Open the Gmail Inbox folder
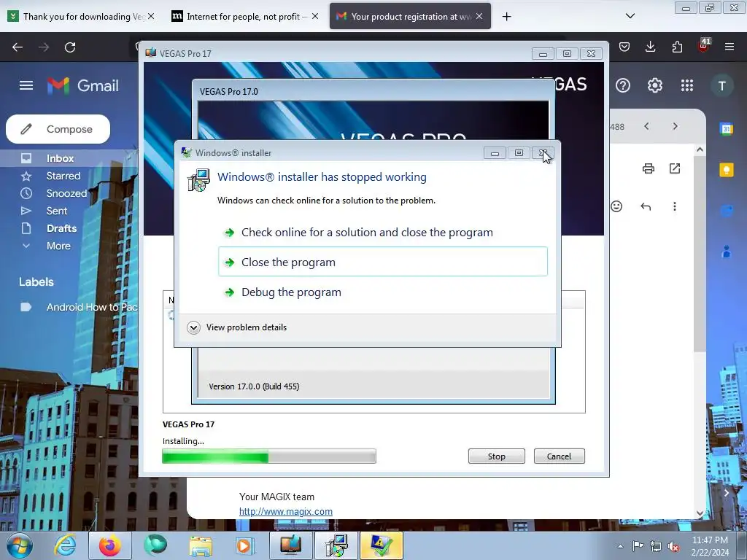The height and width of the screenshot is (560, 747). click(x=60, y=158)
